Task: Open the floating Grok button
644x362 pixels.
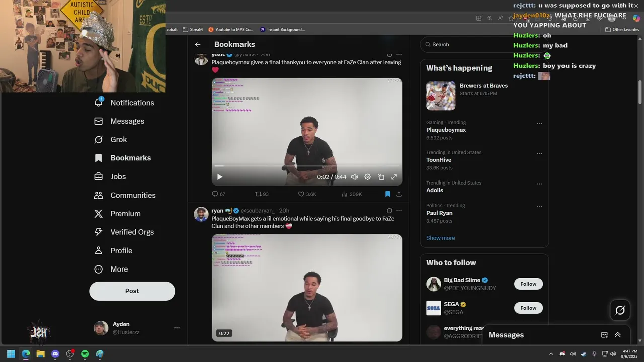Action: click(620, 310)
